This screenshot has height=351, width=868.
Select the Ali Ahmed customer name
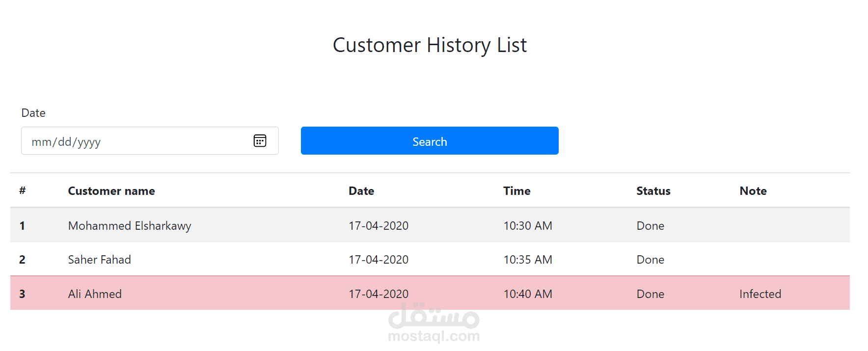(95, 294)
